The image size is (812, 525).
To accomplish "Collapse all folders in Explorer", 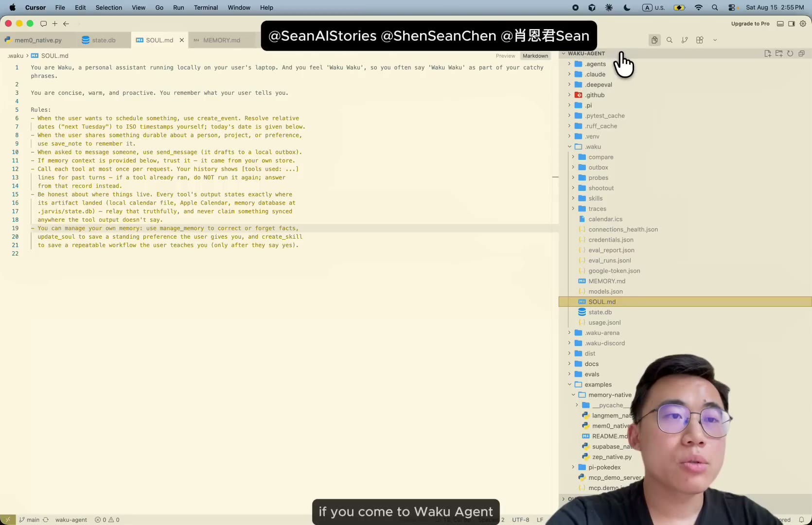I will coord(801,53).
